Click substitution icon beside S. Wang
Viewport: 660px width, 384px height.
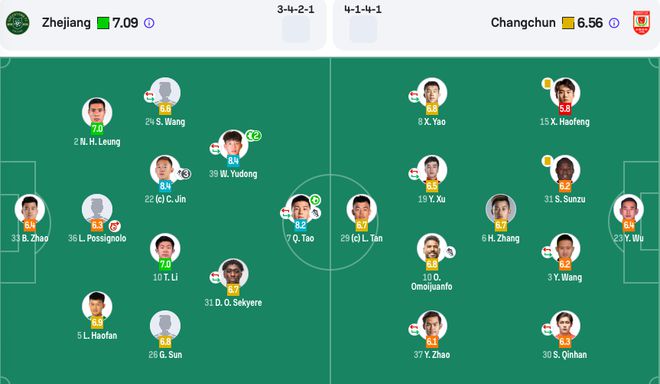(x=149, y=97)
